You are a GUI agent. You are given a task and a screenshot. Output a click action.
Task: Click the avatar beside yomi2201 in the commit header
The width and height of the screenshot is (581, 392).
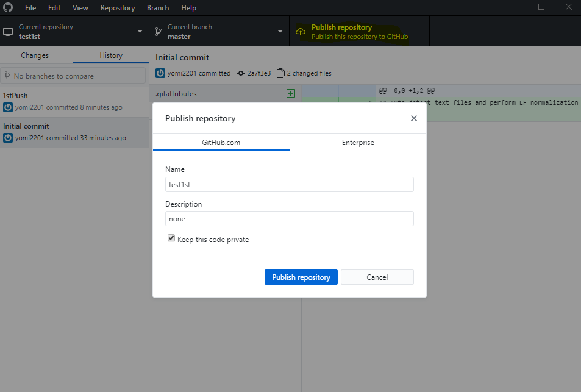point(160,73)
